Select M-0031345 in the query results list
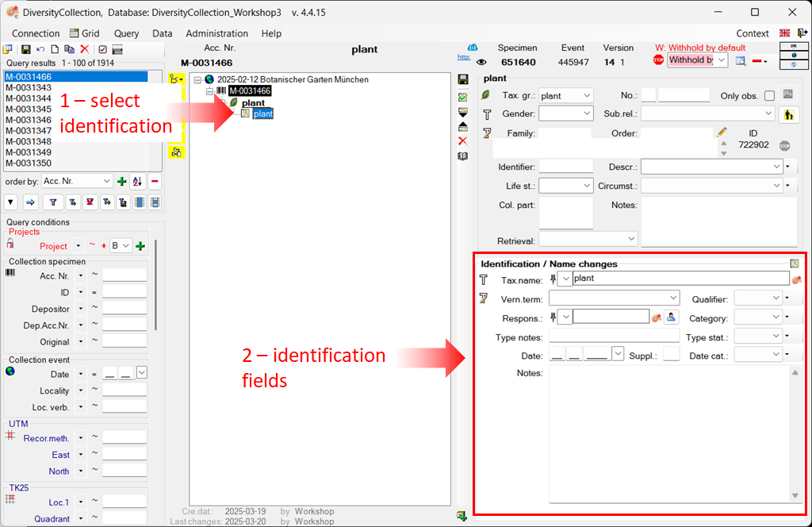The height and width of the screenshot is (527, 812). [x=29, y=109]
